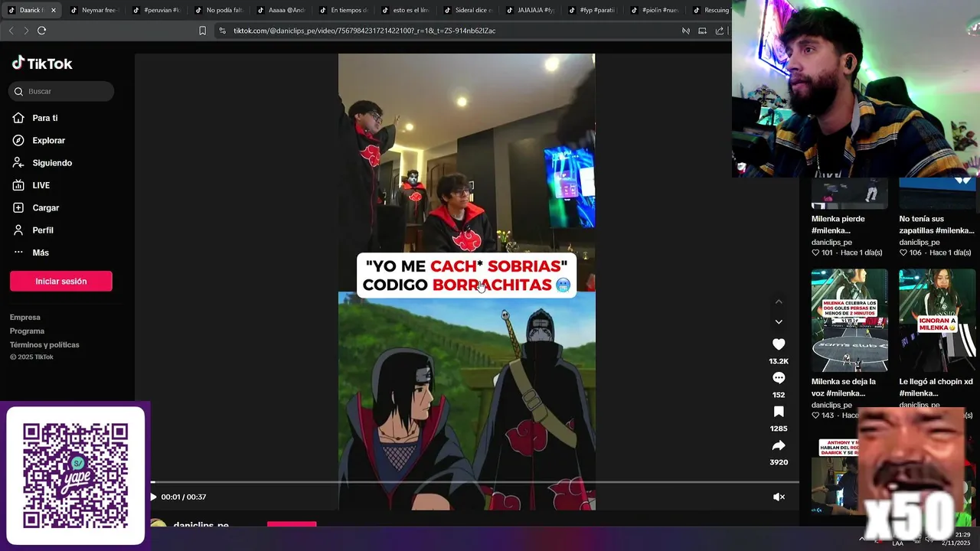Switch to #fyp #paratii tab
Viewport: 980px width, 551px height.
pyautogui.click(x=593, y=11)
